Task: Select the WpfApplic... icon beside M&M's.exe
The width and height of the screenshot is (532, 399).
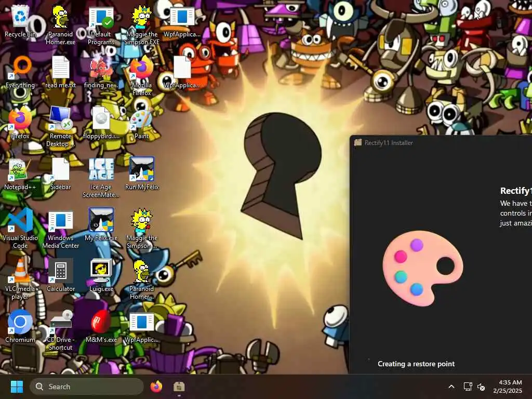Action: [141, 327]
